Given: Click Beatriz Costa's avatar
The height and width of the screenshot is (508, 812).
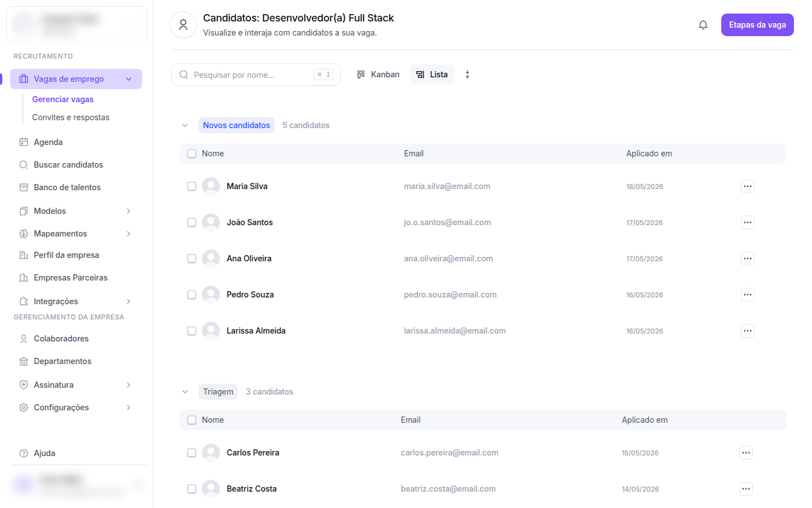Looking at the screenshot, I should click(x=211, y=489).
